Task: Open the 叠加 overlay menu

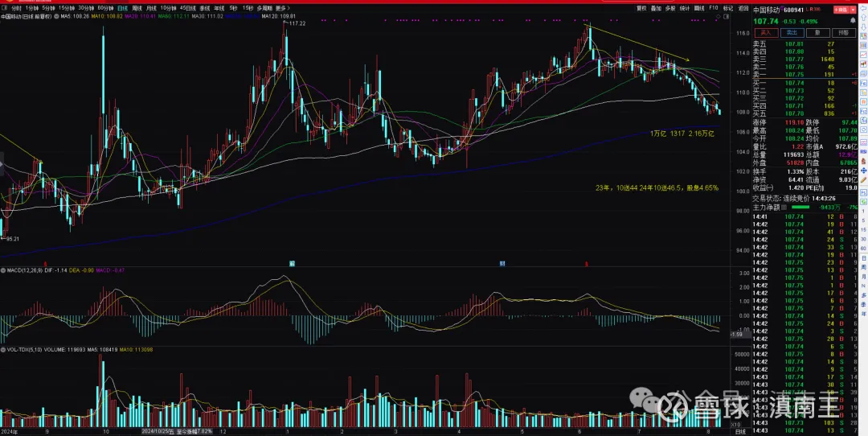Action: [656, 8]
